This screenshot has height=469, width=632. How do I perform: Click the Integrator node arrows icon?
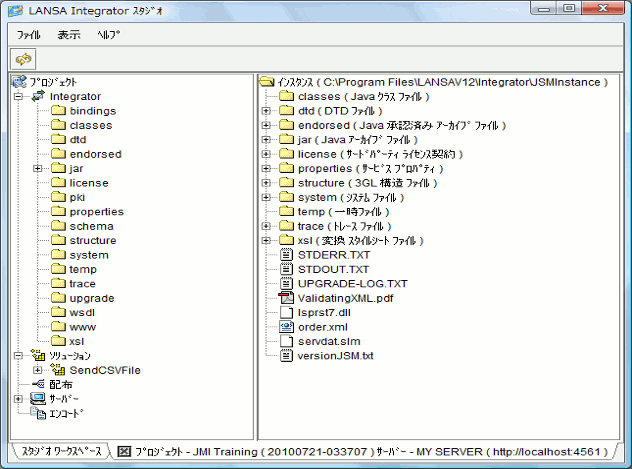click(38, 96)
